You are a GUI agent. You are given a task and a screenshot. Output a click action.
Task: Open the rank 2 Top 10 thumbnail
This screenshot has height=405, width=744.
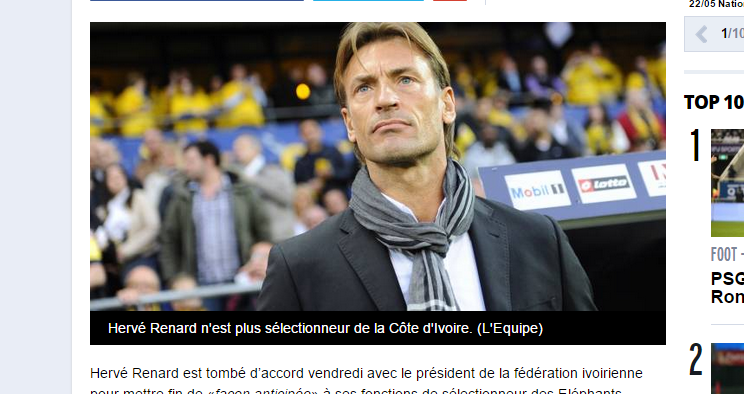[727, 368]
